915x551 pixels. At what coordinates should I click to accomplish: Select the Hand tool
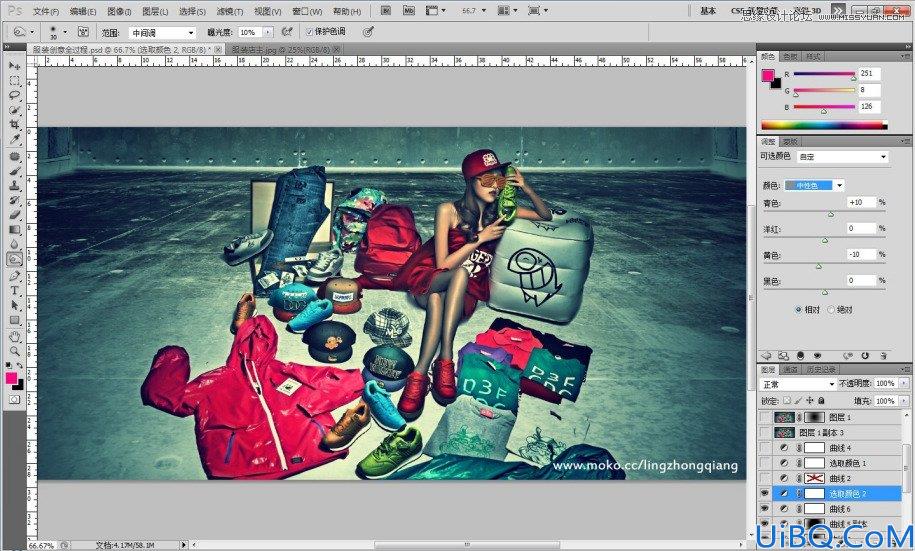click(15, 336)
